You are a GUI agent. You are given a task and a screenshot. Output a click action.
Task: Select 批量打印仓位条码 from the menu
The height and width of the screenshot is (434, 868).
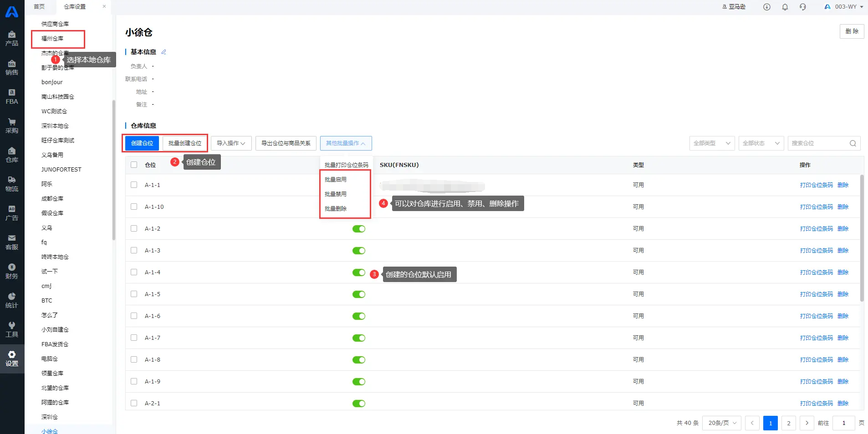(346, 165)
